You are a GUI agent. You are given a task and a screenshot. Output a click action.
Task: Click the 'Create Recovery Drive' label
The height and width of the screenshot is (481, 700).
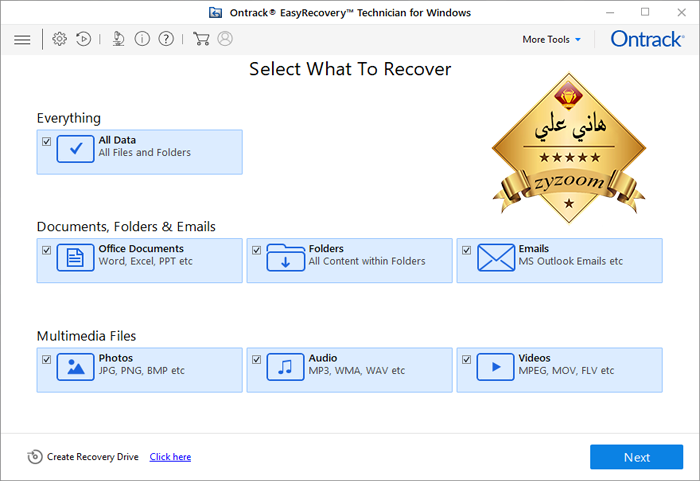(x=92, y=457)
